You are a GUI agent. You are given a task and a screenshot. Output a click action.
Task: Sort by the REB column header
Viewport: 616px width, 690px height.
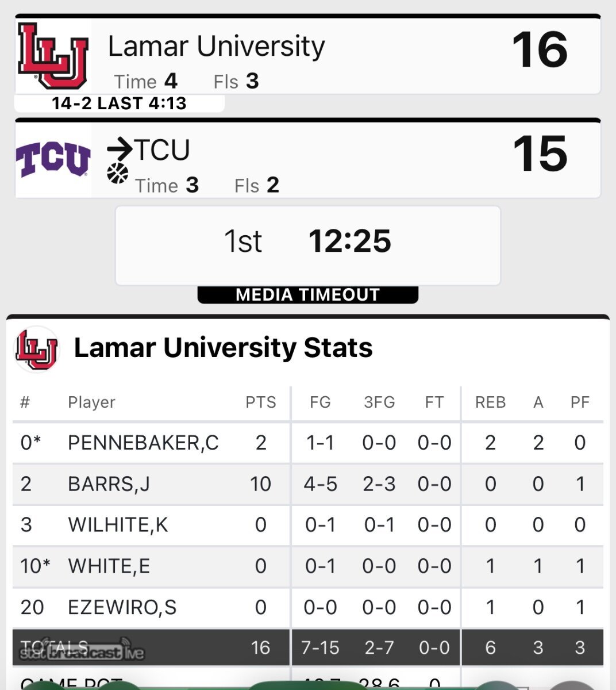[490, 402]
